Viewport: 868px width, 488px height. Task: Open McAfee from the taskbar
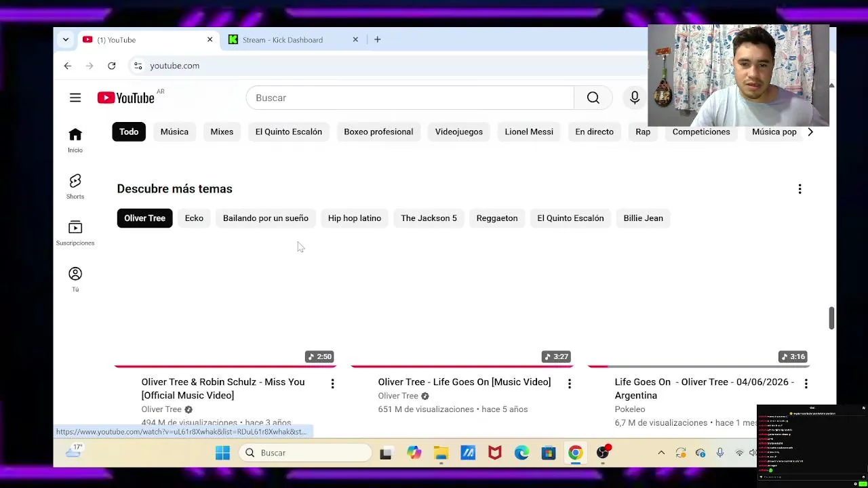495,453
